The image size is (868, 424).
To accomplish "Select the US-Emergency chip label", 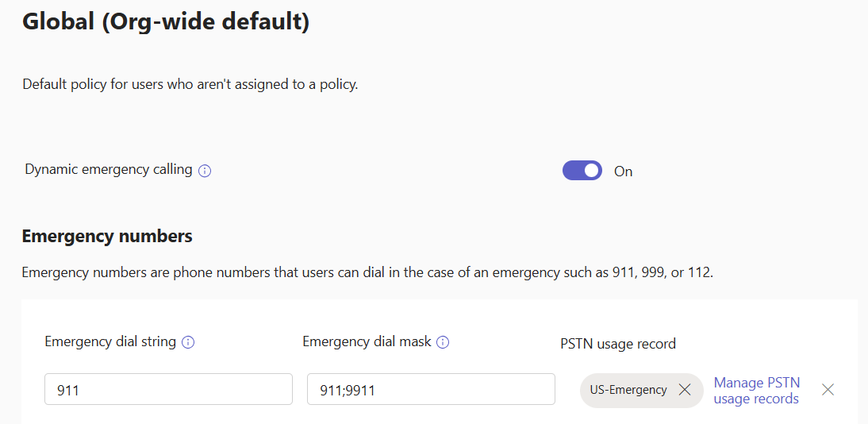I will 628,390.
